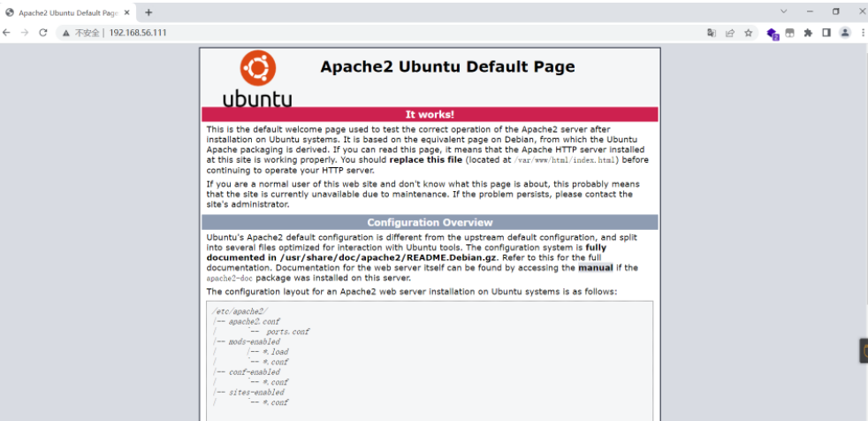The image size is (868, 421).
Task: Click sites-enabled in the config tree
Action: pyautogui.click(x=256, y=392)
